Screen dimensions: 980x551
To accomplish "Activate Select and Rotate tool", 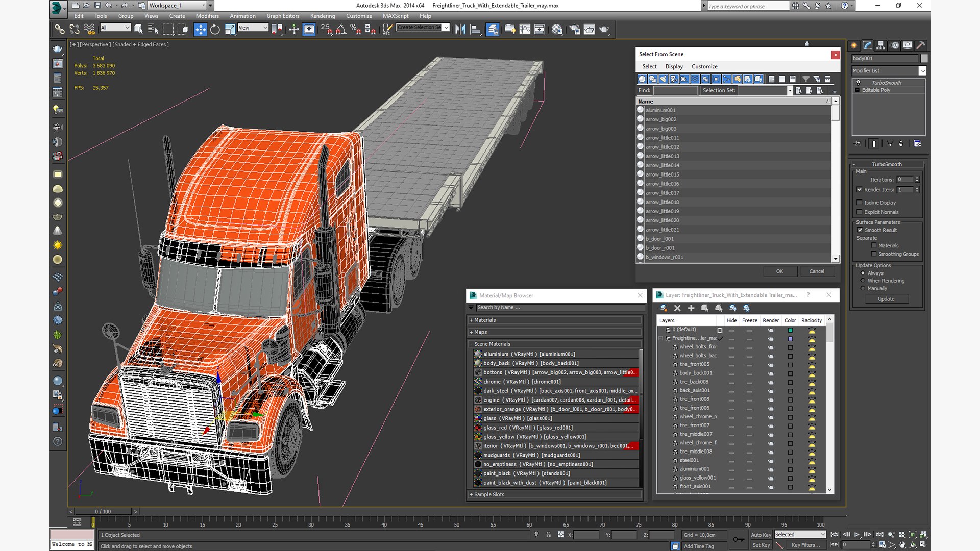I will point(215,29).
